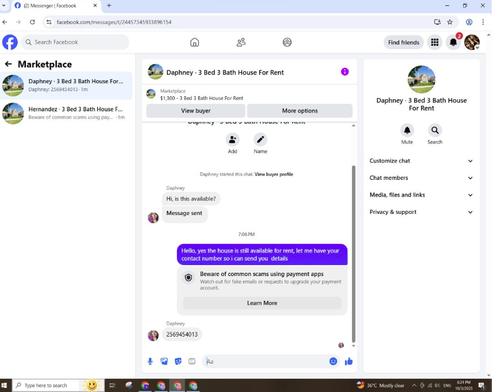Click the weather widget in the taskbar
Viewport: 500px width, 392px height.
pyautogui.click(x=381, y=385)
